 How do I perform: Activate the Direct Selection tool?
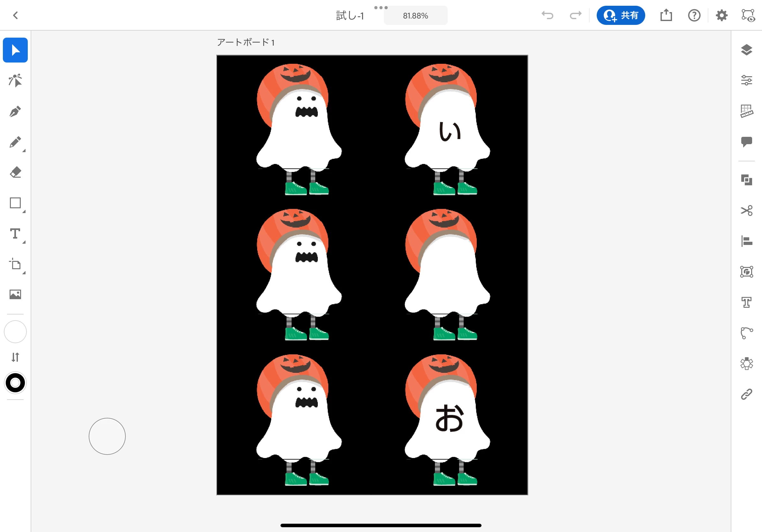(15, 81)
